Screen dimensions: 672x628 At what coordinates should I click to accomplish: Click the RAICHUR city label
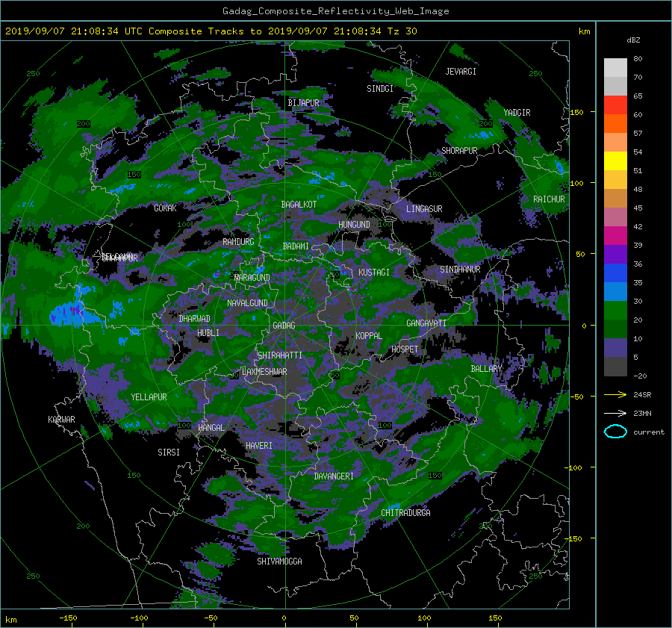click(549, 199)
